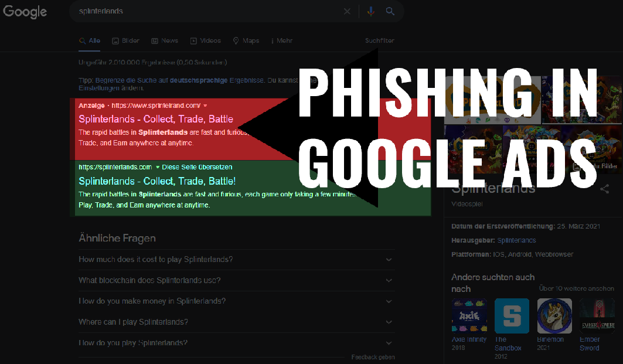Click 'Feedback geben' link
Viewport: 623px width, 364px height.
(373, 357)
